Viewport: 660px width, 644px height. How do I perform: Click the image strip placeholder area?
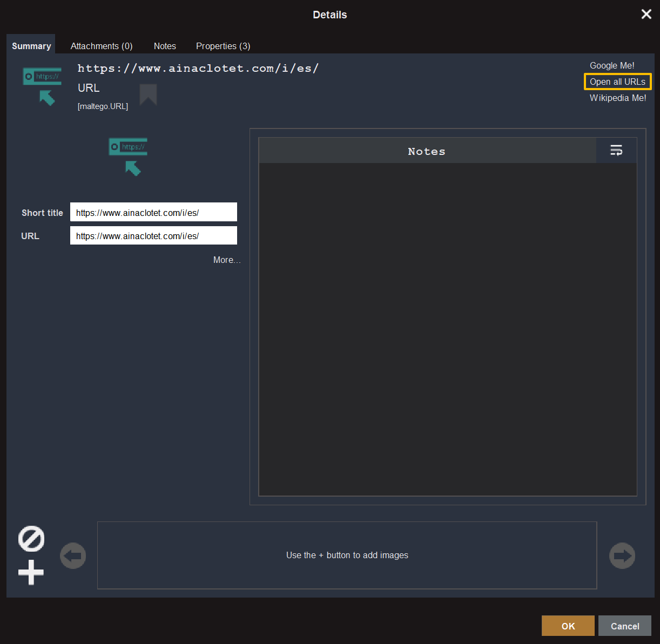coord(347,555)
